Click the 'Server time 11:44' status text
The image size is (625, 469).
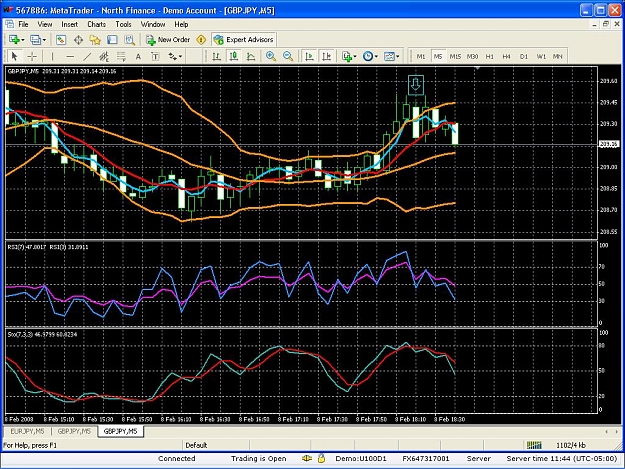(x=562, y=459)
